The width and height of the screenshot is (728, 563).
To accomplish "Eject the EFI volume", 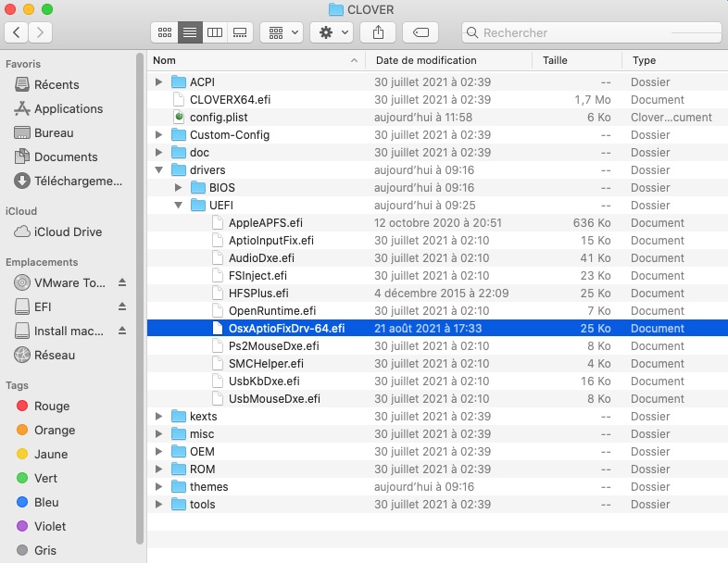I will pos(122,307).
